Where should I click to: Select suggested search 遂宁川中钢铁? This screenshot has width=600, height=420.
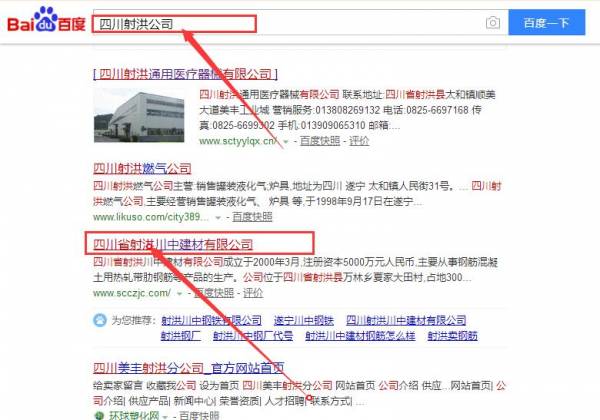tap(303, 320)
